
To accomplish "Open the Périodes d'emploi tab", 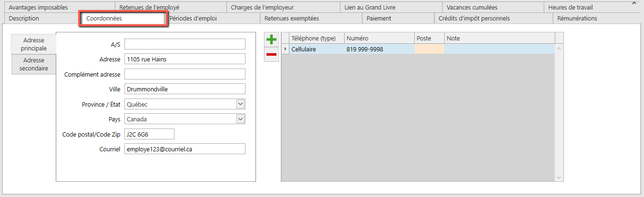I will pos(213,18).
